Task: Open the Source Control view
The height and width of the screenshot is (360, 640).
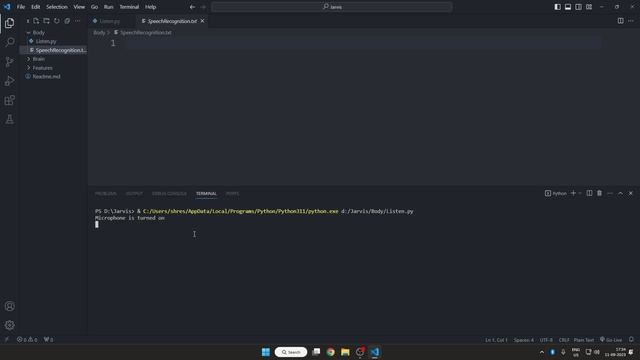Action: (9, 62)
